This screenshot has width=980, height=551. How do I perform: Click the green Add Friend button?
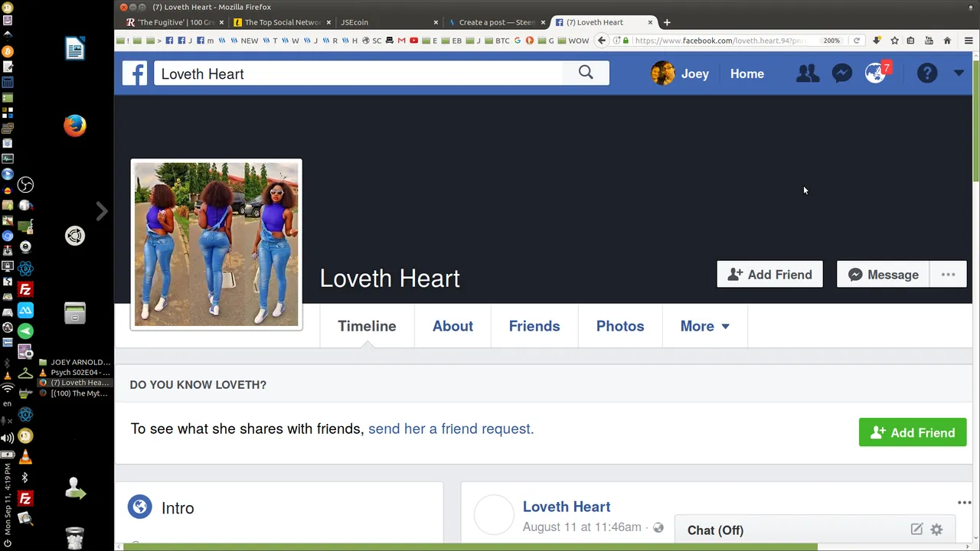[x=913, y=432]
